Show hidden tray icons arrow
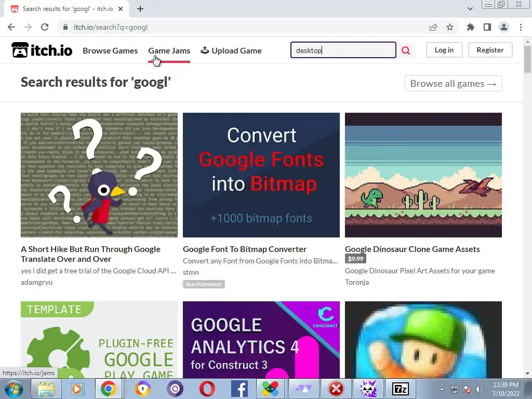The height and width of the screenshot is (399, 532). tap(442, 389)
